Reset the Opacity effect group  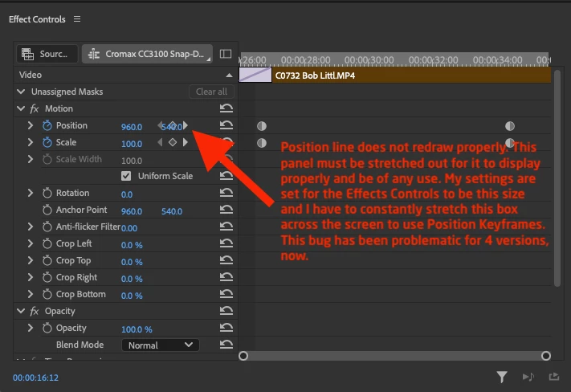point(226,310)
